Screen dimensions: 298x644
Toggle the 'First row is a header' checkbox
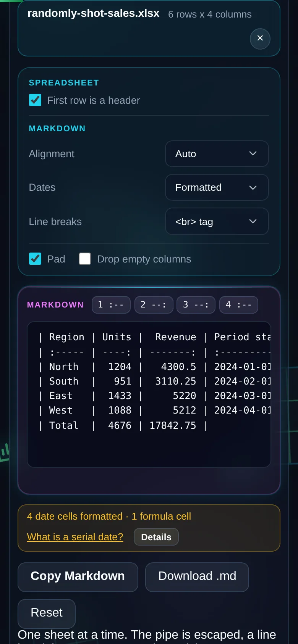[35, 100]
